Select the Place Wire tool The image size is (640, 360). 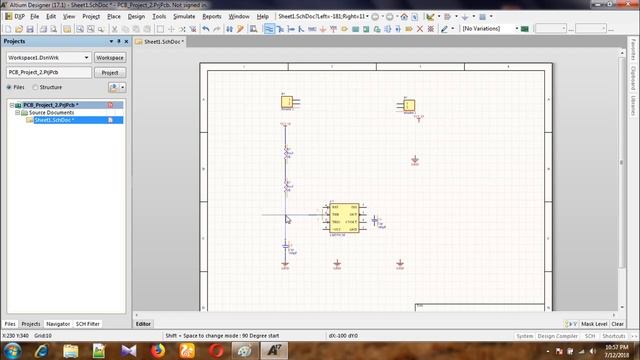point(269,29)
